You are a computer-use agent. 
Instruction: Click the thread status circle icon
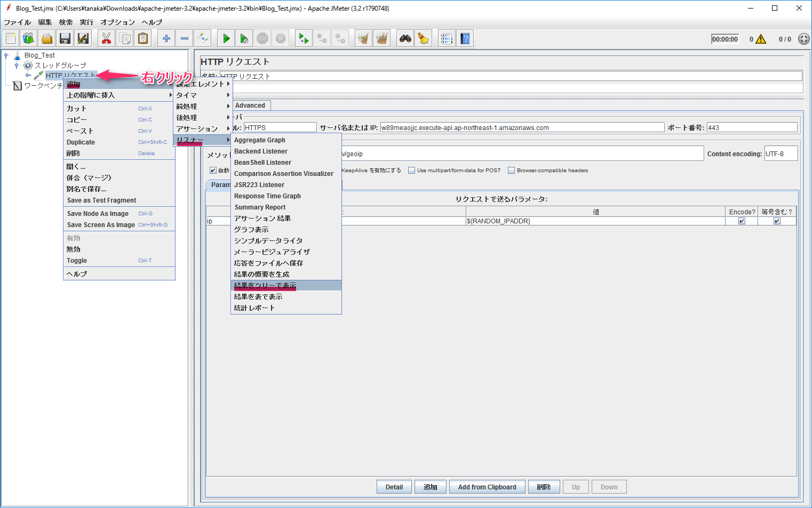point(804,39)
